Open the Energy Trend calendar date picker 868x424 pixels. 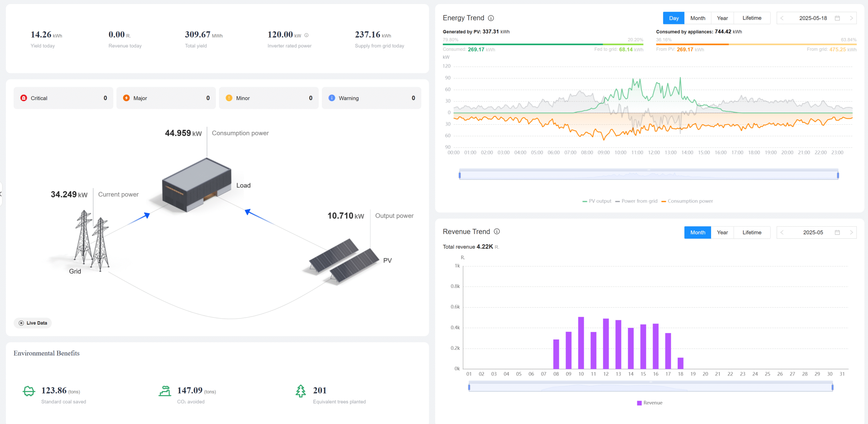tap(837, 18)
